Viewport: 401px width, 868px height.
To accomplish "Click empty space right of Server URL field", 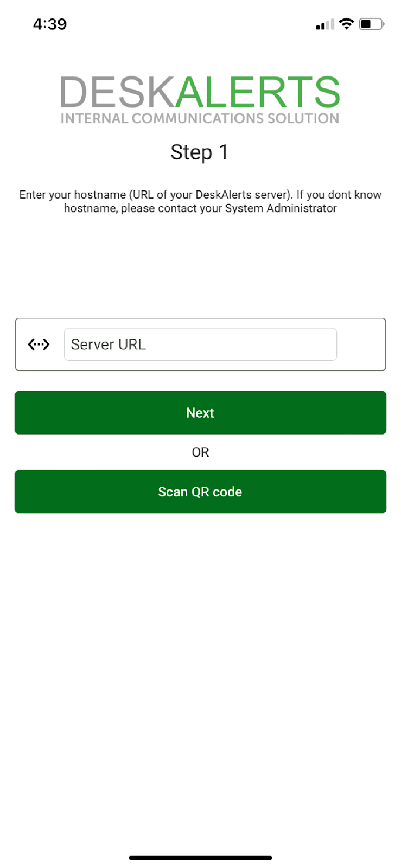I will (x=361, y=344).
